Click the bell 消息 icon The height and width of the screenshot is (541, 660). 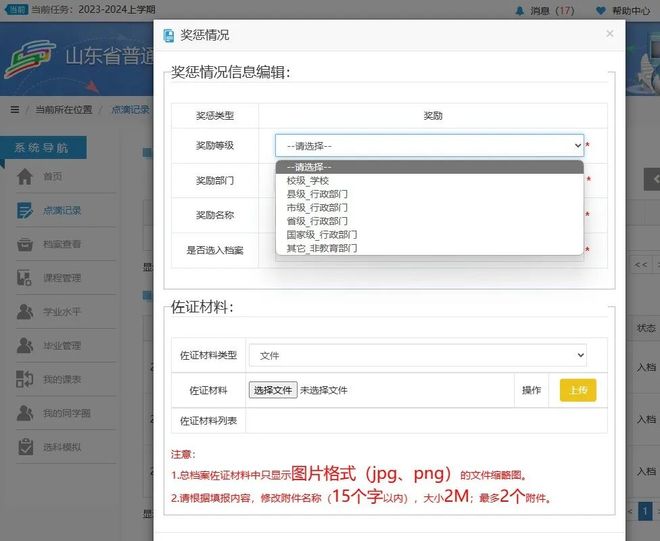tap(520, 11)
